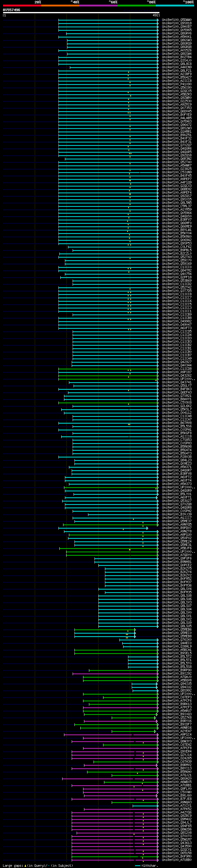This screenshot has height=868, width=197.
Task: Select hit UniRef100_Q8LP21
Action: (x=177, y=71)
